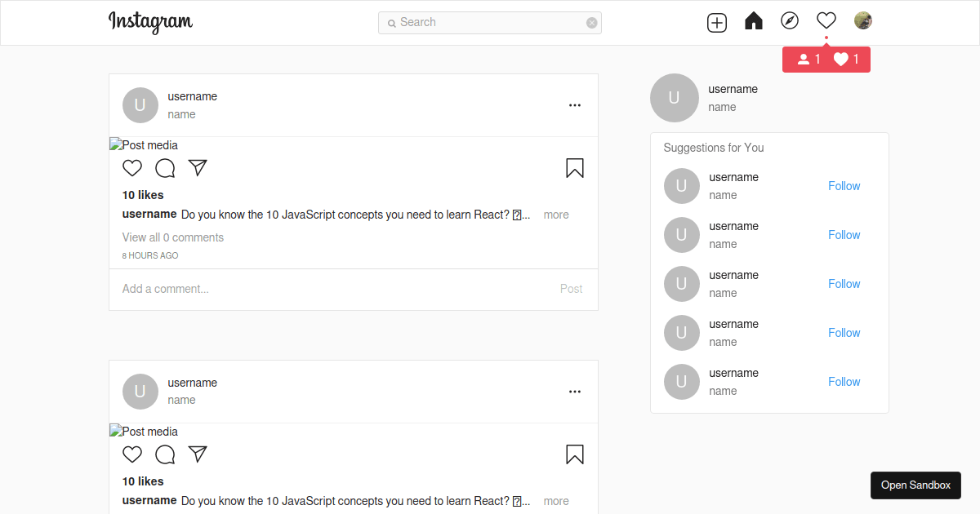
Task: Submit the comment with the Post button
Action: [x=571, y=288]
